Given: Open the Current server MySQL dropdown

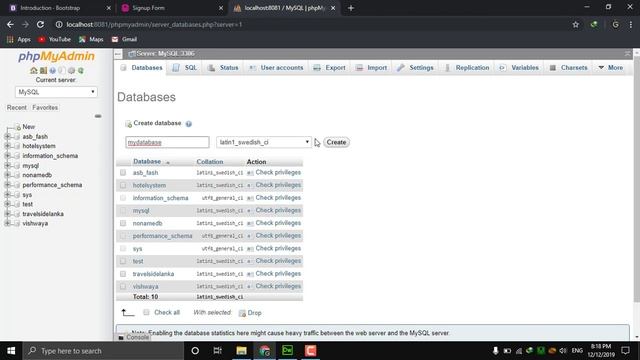Looking at the screenshot, I should [56, 92].
